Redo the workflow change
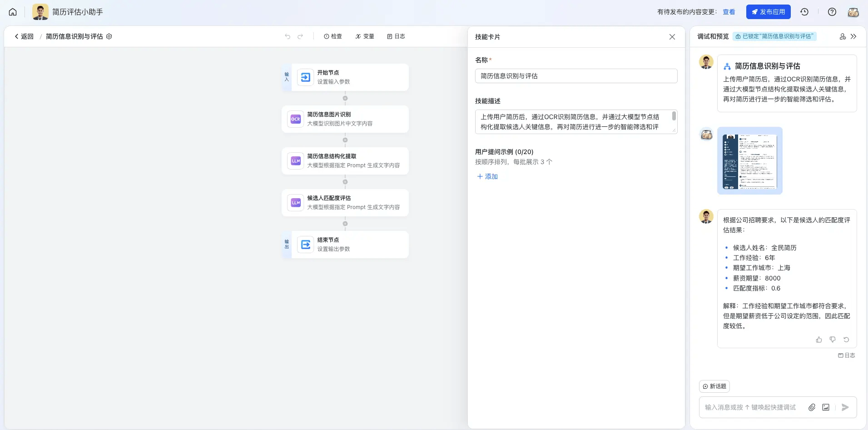The image size is (868, 430). point(300,36)
